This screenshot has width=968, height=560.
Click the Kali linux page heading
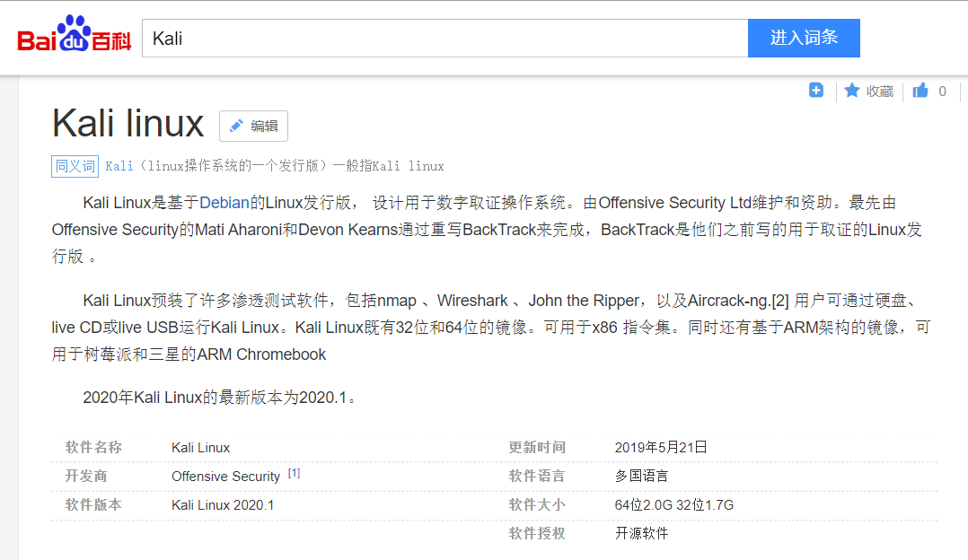point(127,124)
